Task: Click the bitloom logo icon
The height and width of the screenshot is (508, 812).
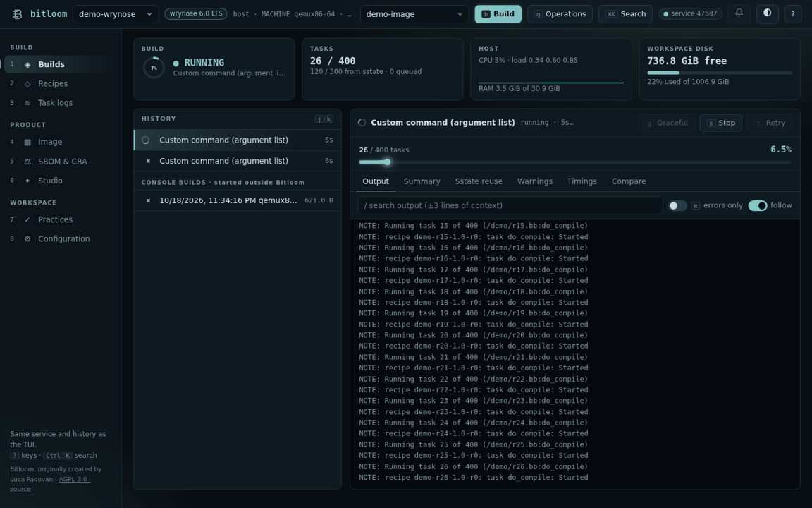Action: pyautogui.click(x=17, y=14)
